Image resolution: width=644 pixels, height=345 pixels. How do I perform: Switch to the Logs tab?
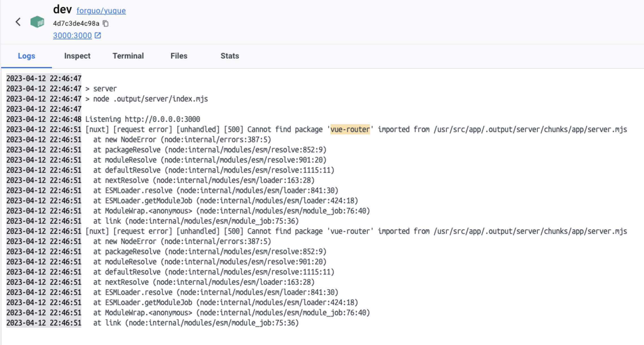click(x=27, y=56)
